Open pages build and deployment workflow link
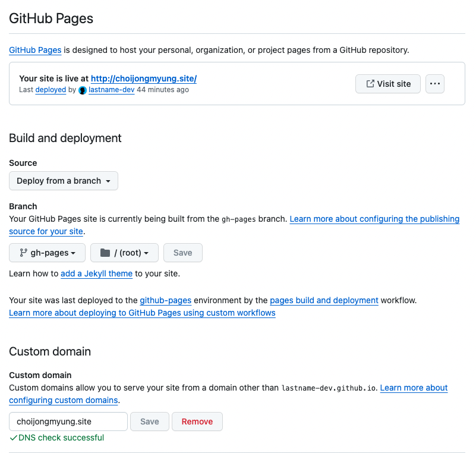Viewport: 476px width, 453px height. [324, 300]
